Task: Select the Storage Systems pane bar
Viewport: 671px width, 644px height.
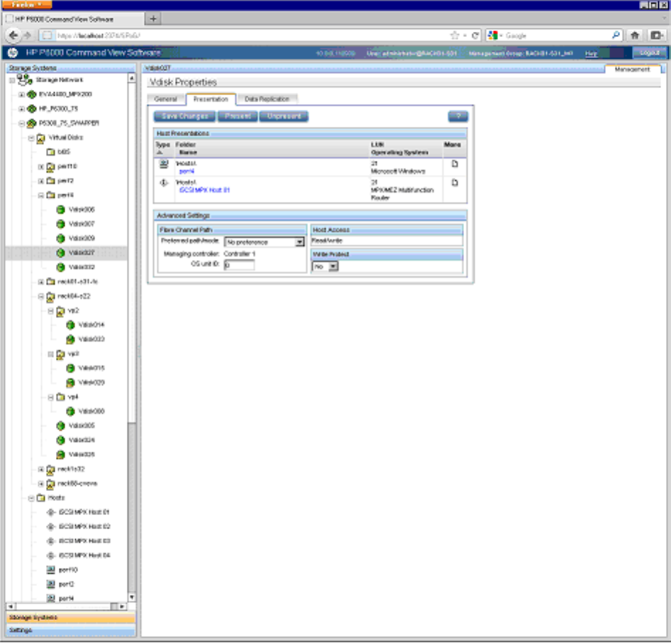Action: (71, 618)
